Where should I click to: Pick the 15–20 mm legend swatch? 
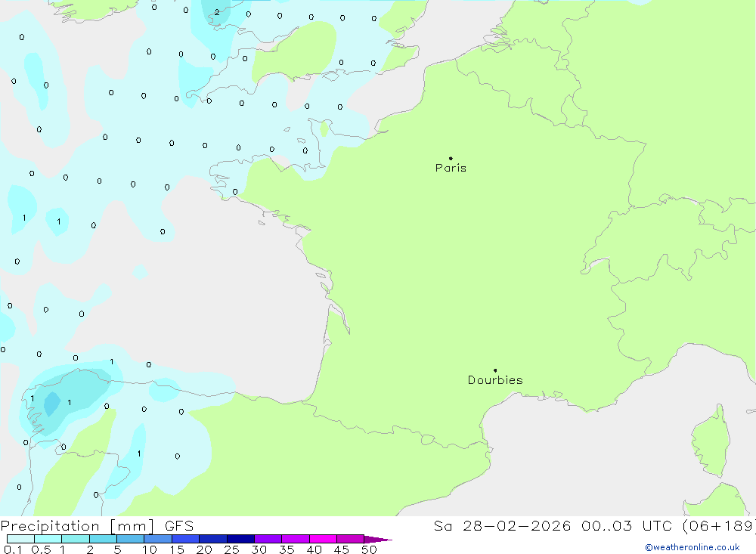coord(186,539)
